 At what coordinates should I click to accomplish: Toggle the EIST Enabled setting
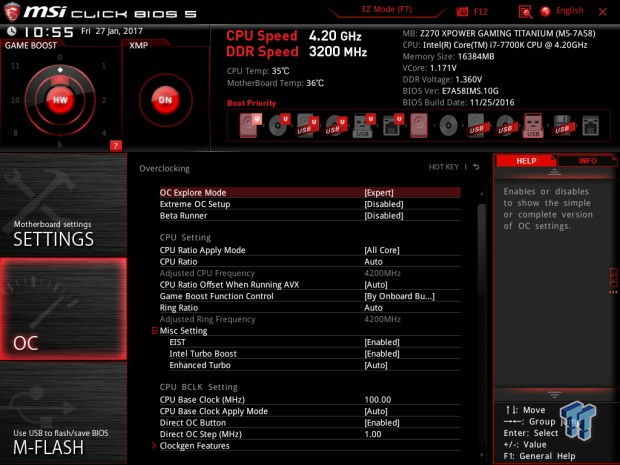click(310, 342)
